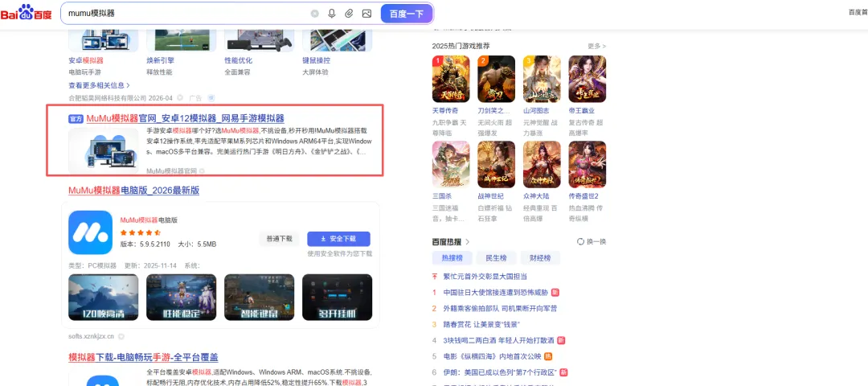Open MuMu模拟器官网_安卓12模拟器 result title
The image size is (868, 386).
click(x=186, y=118)
